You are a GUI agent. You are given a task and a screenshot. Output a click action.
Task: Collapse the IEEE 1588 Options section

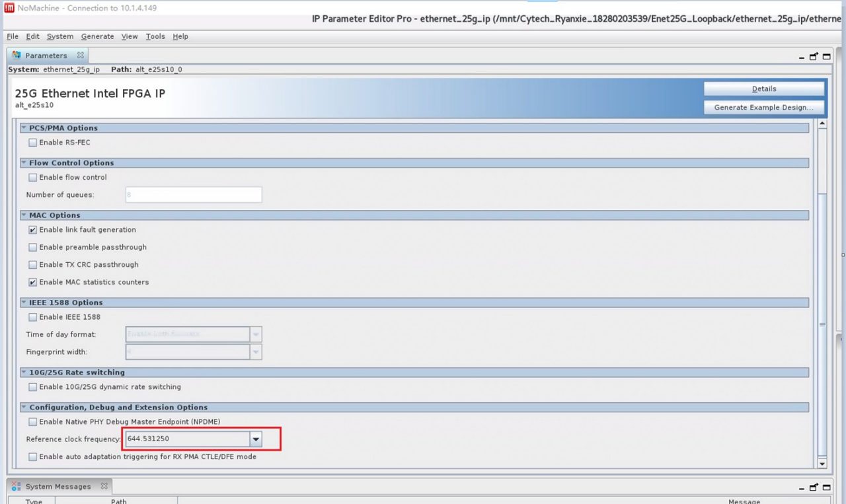(x=24, y=303)
